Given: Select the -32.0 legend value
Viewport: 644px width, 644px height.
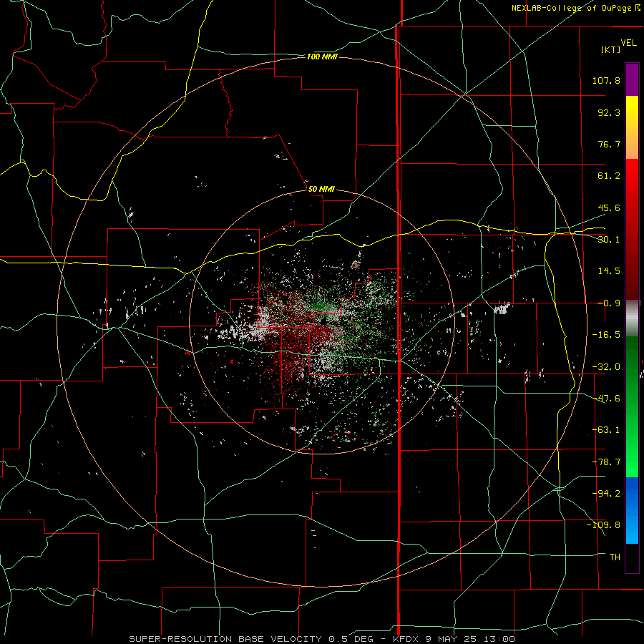Looking at the screenshot, I should click(x=606, y=367).
